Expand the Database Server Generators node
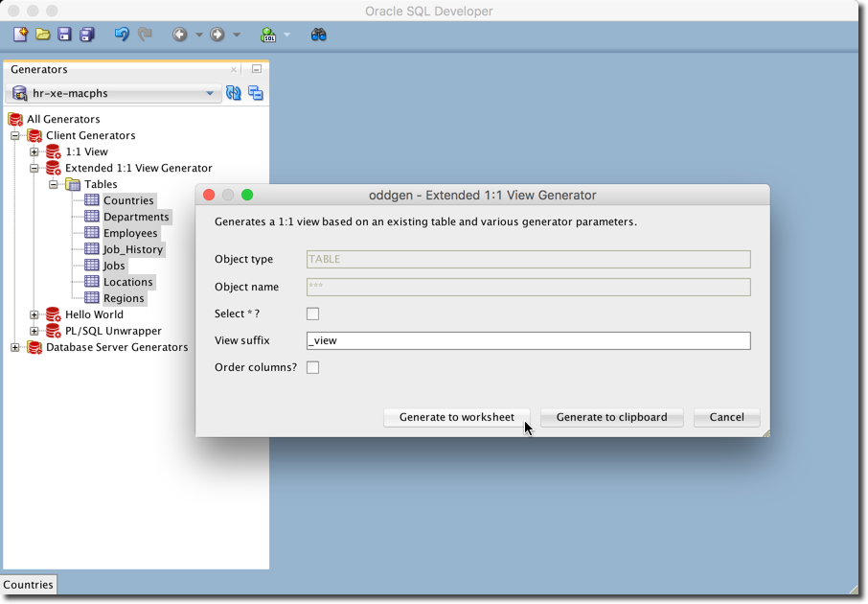Image resolution: width=868 pixels, height=604 pixels. click(x=15, y=347)
